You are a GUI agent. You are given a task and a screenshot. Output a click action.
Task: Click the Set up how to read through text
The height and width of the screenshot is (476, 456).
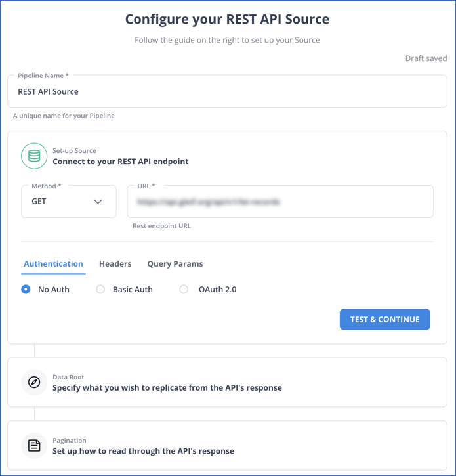coord(143,451)
